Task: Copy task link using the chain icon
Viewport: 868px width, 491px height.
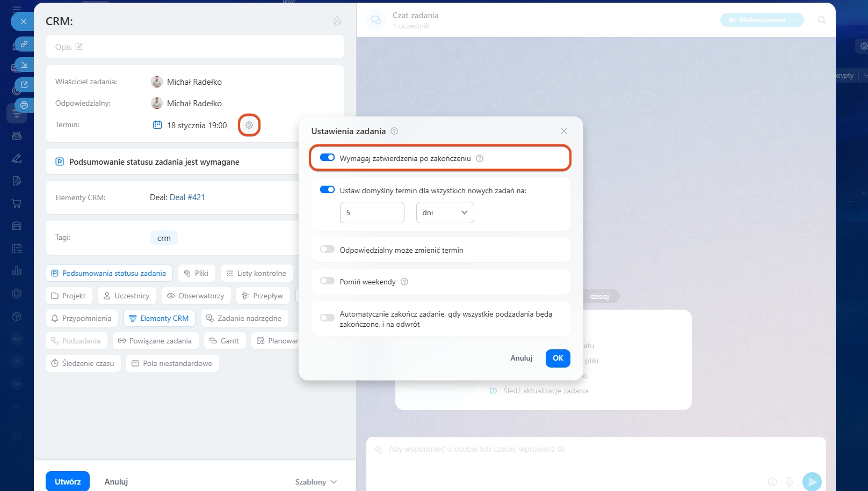Action: point(24,44)
